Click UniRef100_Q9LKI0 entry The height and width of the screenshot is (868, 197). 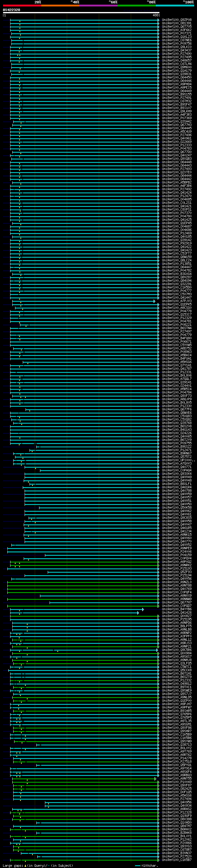[x=177, y=47]
